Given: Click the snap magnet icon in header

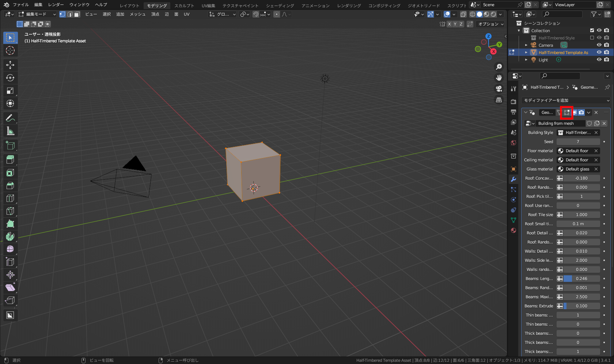Looking at the screenshot, I should click(255, 14).
